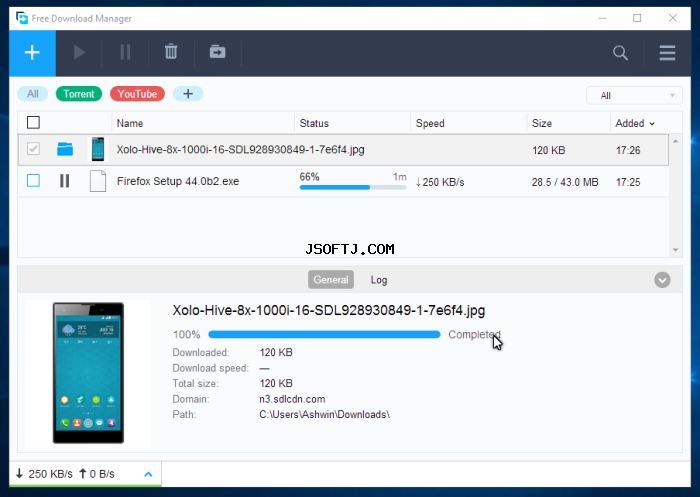Screen dimensions: 700x497
Task: Toggle sort arrow on Added column
Action: pyautogui.click(x=652, y=124)
